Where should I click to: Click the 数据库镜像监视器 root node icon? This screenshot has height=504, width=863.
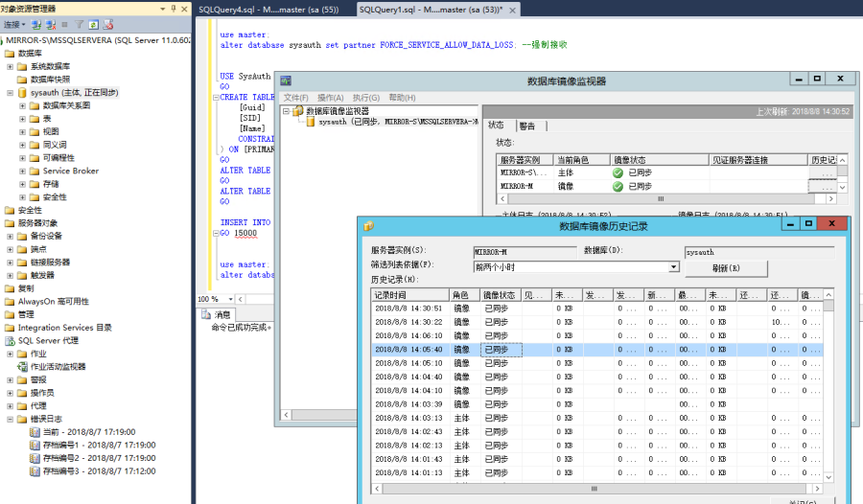point(298,111)
